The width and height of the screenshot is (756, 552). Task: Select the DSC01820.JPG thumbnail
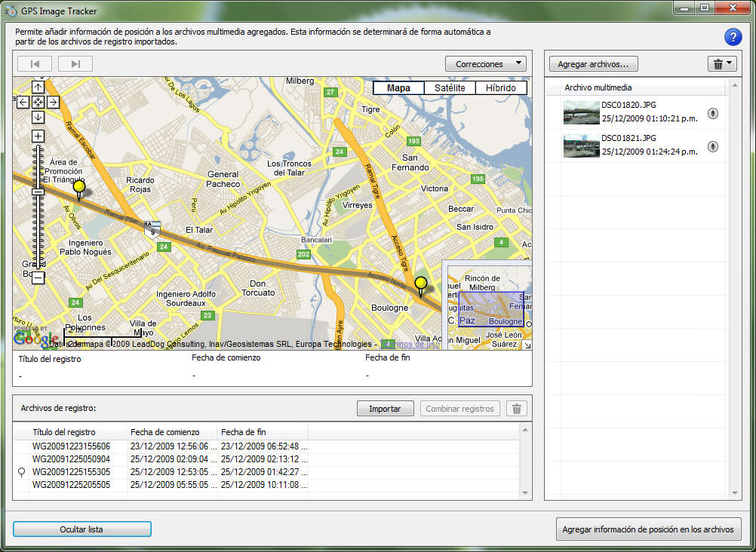[582, 112]
